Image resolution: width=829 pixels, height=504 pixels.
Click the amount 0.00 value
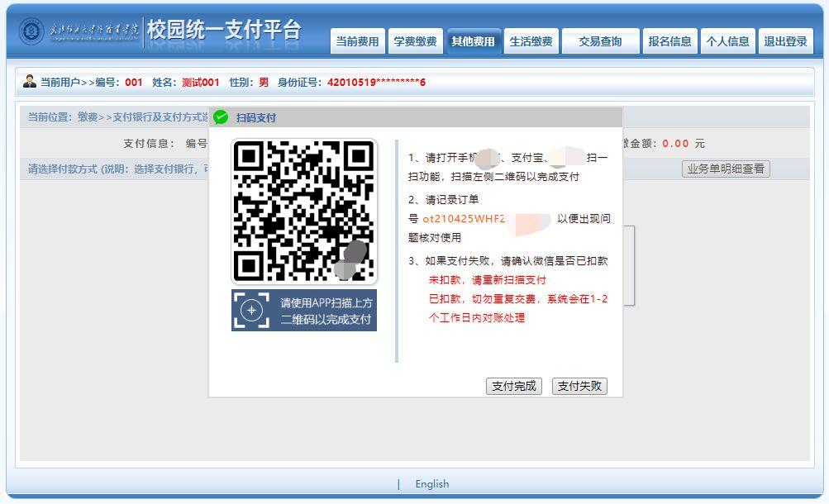(675, 144)
